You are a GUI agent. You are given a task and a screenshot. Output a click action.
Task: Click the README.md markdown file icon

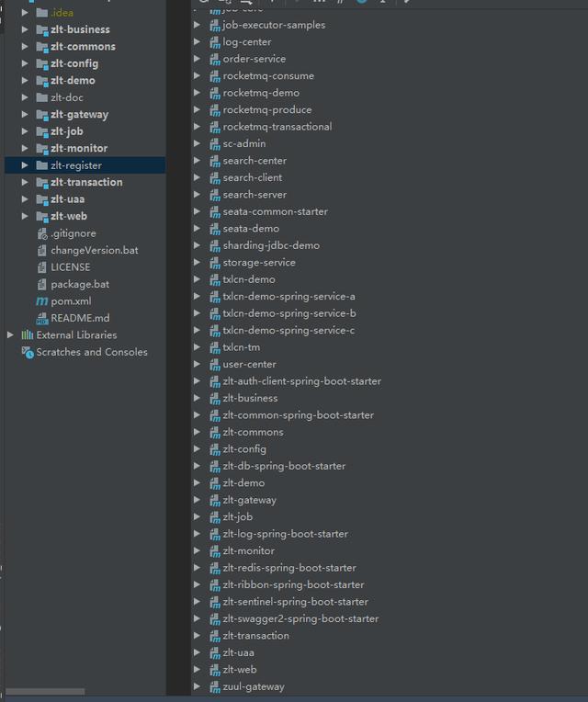[x=42, y=318]
